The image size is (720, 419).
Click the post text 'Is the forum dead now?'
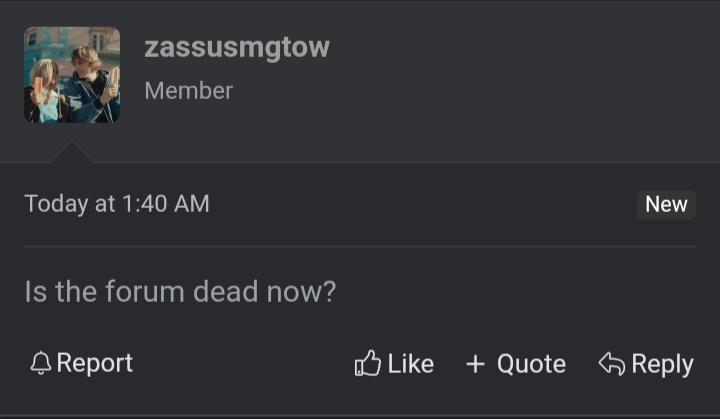click(x=180, y=292)
